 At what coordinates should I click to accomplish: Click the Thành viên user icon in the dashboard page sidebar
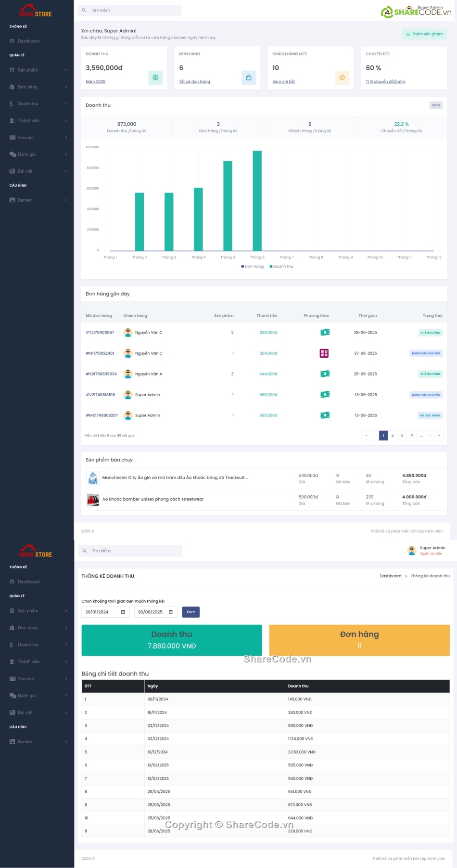click(x=12, y=121)
